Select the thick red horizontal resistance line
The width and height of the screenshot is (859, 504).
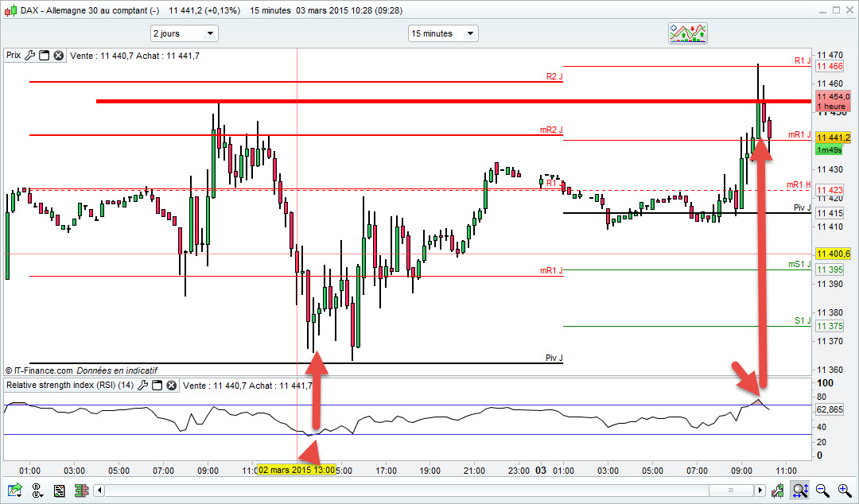pyautogui.click(x=453, y=101)
